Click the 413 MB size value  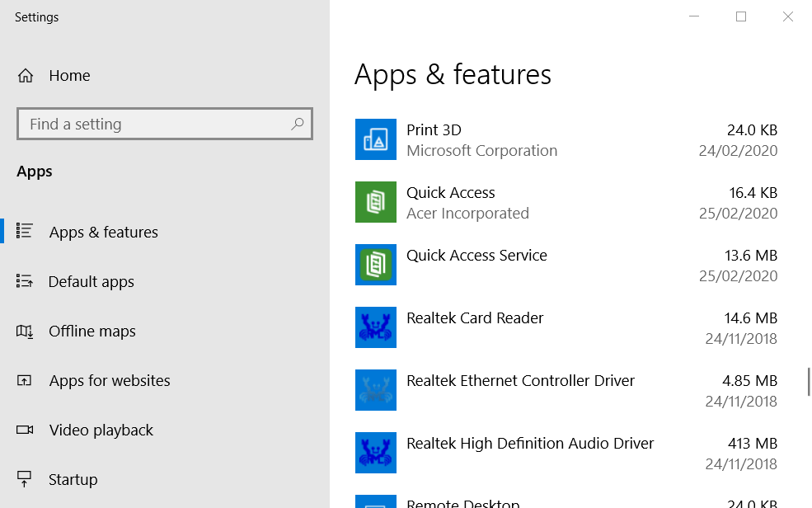(x=753, y=444)
